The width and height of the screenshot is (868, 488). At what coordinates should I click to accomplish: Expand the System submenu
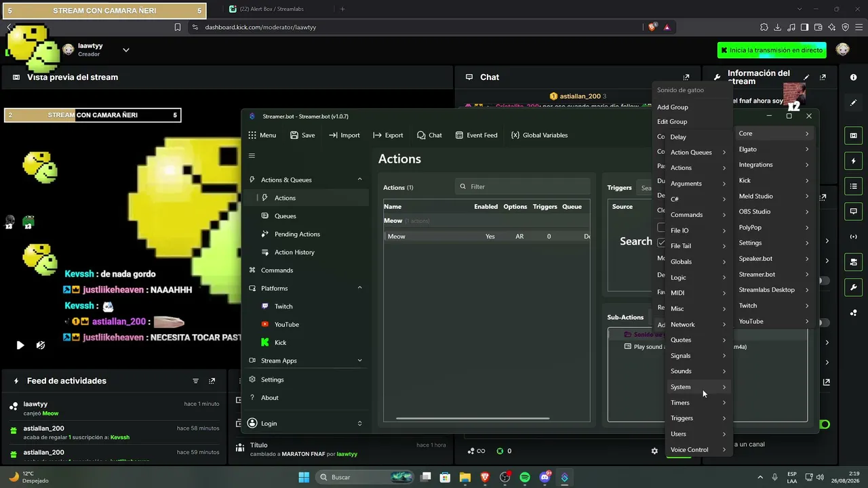click(x=698, y=387)
